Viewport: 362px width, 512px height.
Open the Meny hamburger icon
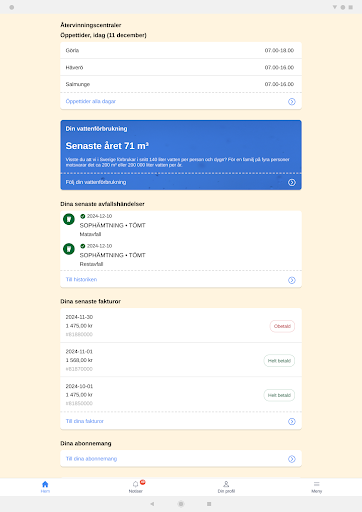[317, 484]
